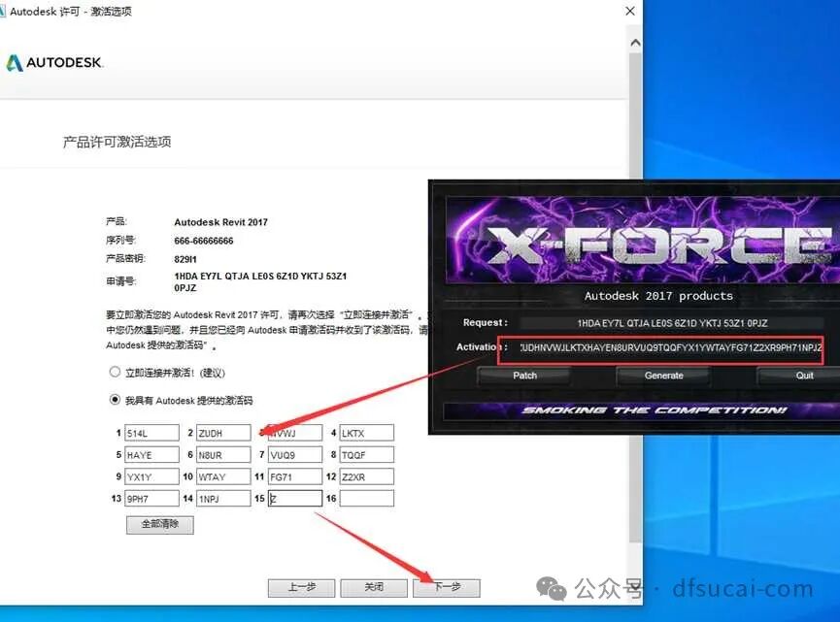Click the 'Autodesk 2017 products' label in X-Force
This screenshot has height=622, width=840.
point(658,296)
